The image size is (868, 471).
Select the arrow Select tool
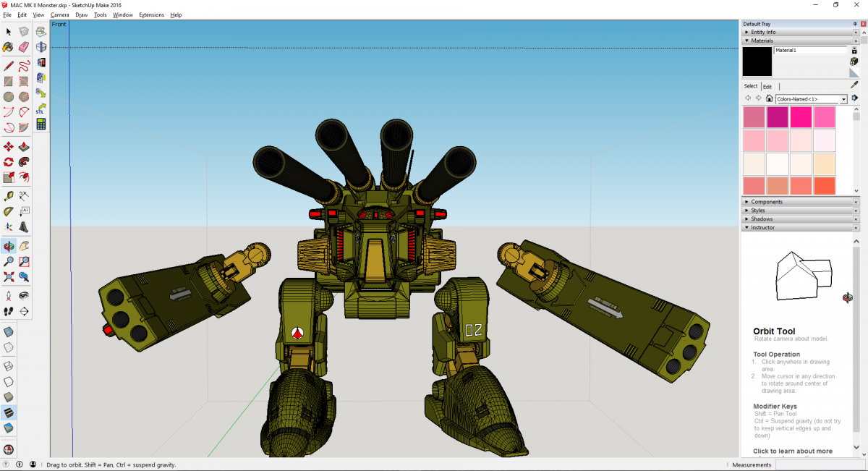click(x=9, y=32)
